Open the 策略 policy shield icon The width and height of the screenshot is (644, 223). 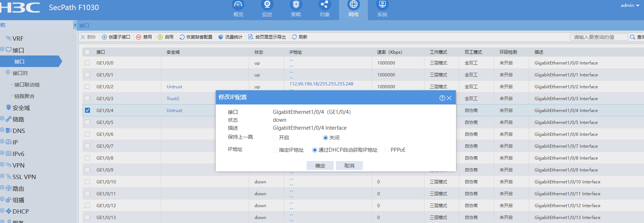(x=296, y=5)
